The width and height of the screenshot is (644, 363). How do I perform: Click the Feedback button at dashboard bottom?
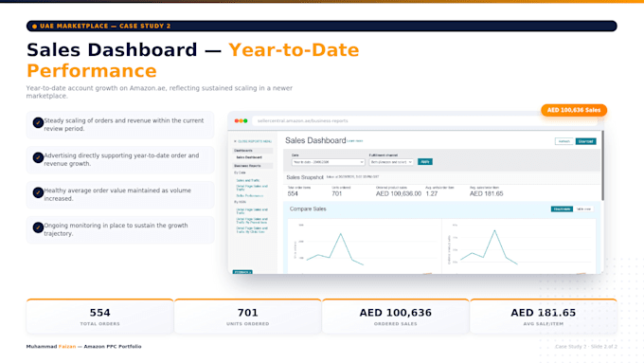[x=242, y=272]
